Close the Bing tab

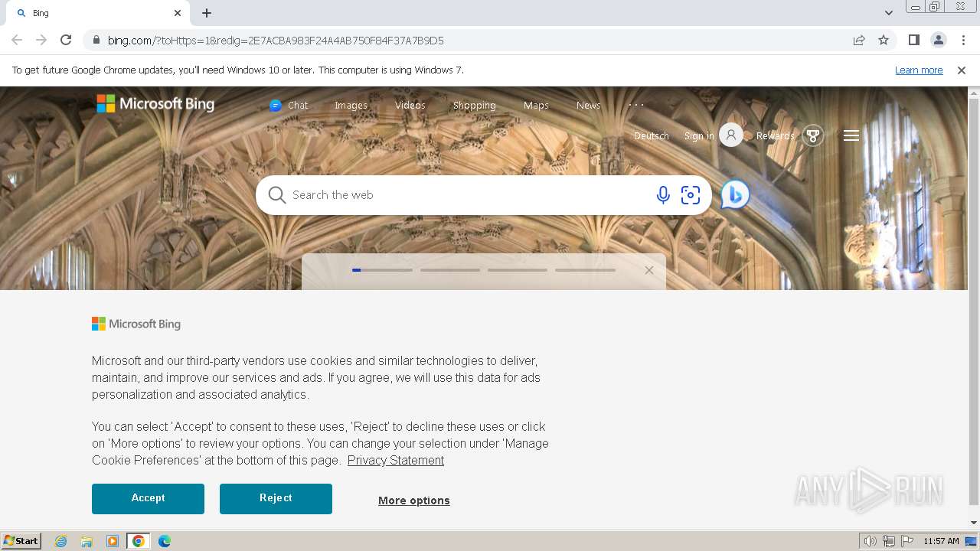click(x=178, y=13)
